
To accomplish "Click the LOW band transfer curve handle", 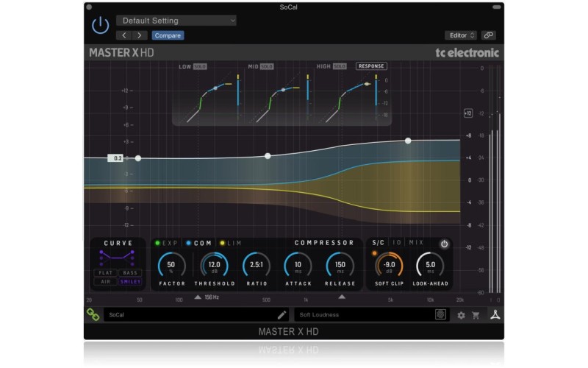I will click(x=215, y=88).
